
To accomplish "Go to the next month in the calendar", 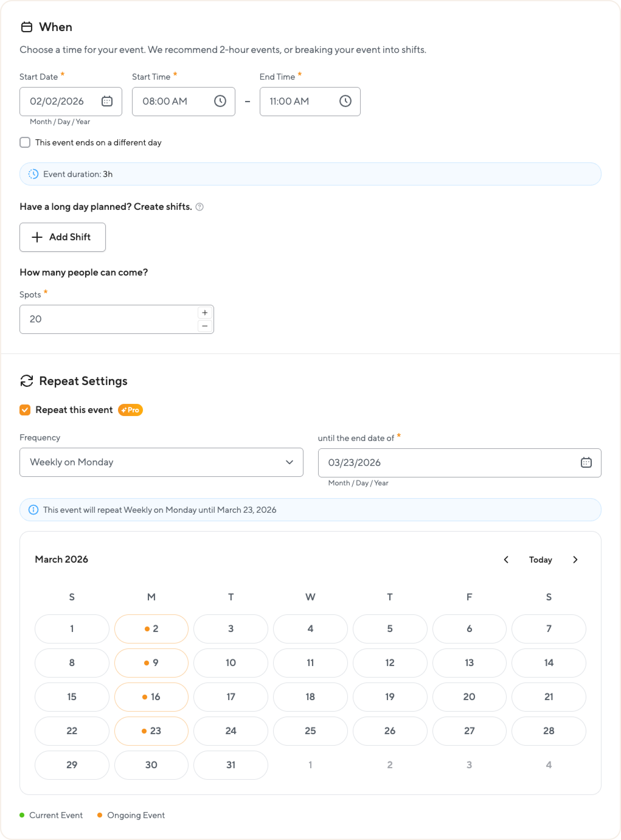I will pyautogui.click(x=575, y=560).
